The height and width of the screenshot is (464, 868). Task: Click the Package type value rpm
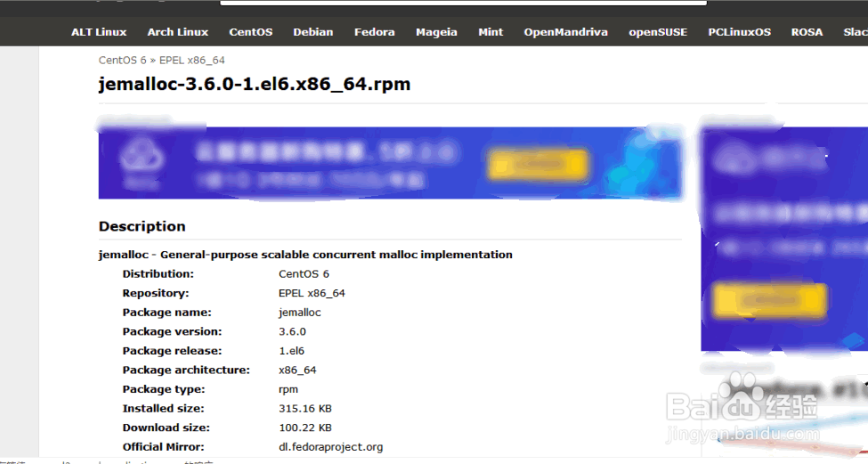(288, 389)
